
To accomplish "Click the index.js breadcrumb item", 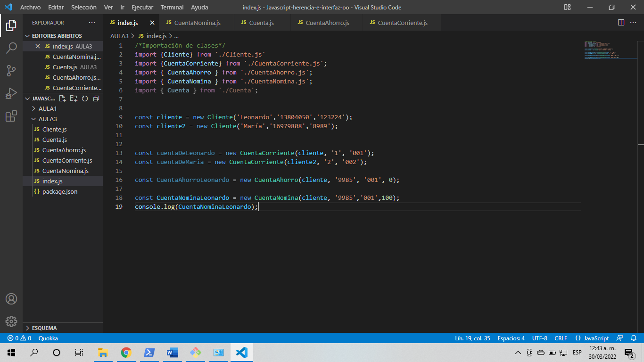I will 152,36.
